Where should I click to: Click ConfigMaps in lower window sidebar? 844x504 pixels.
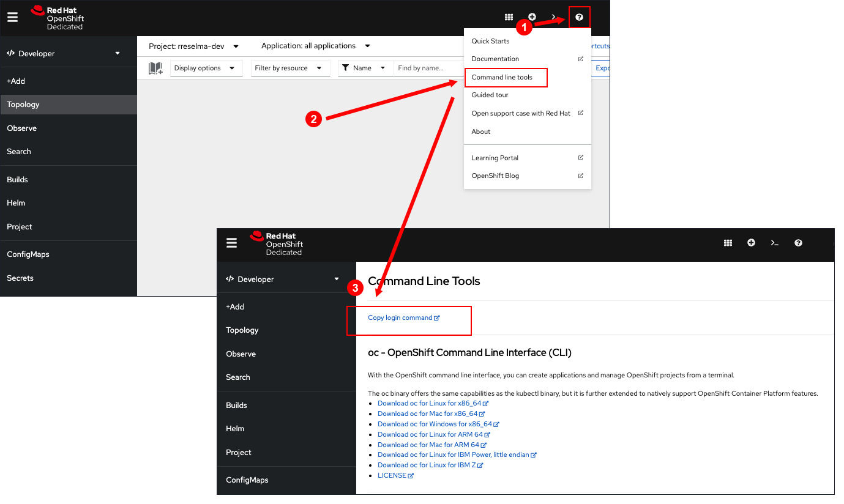pos(288,480)
